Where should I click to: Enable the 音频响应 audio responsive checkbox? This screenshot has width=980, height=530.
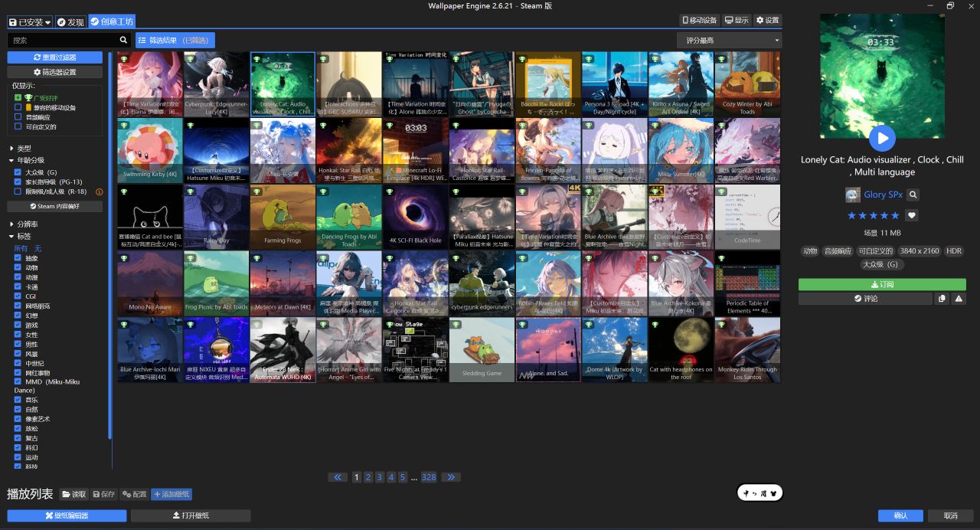click(x=18, y=117)
